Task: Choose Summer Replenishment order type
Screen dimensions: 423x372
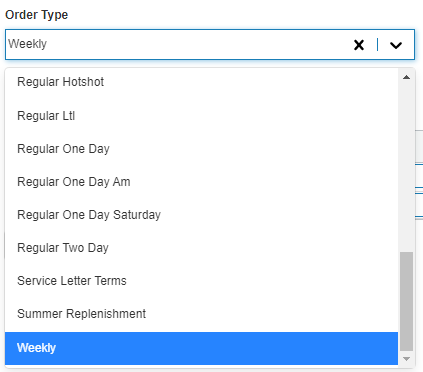Action: click(201, 314)
